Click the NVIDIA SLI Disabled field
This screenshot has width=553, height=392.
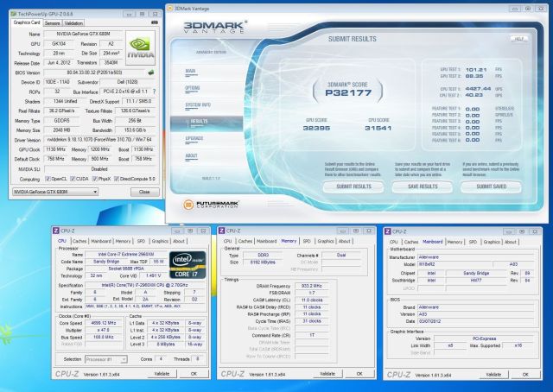click(99, 169)
